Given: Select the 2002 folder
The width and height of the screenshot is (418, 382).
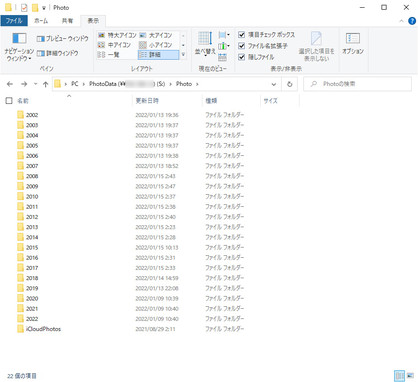Looking at the screenshot, I should (32, 115).
